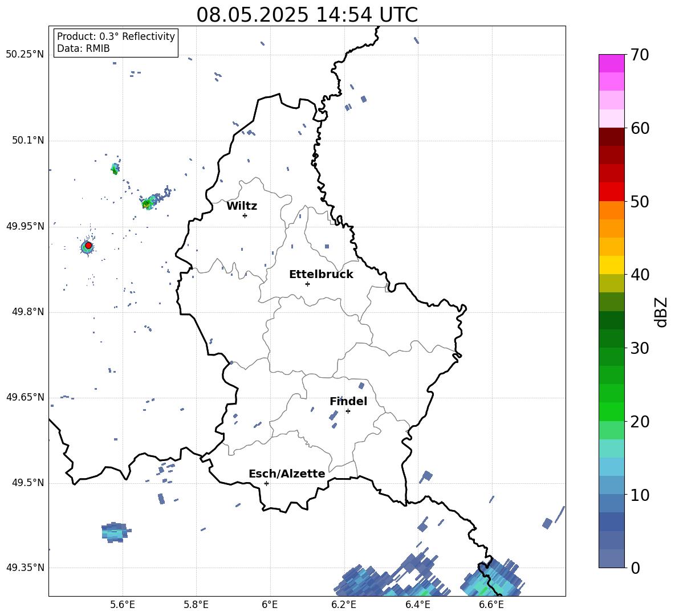The image size is (675, 616).
Task: Click the Ettelbruck station label
Action: tap(321, 275)
